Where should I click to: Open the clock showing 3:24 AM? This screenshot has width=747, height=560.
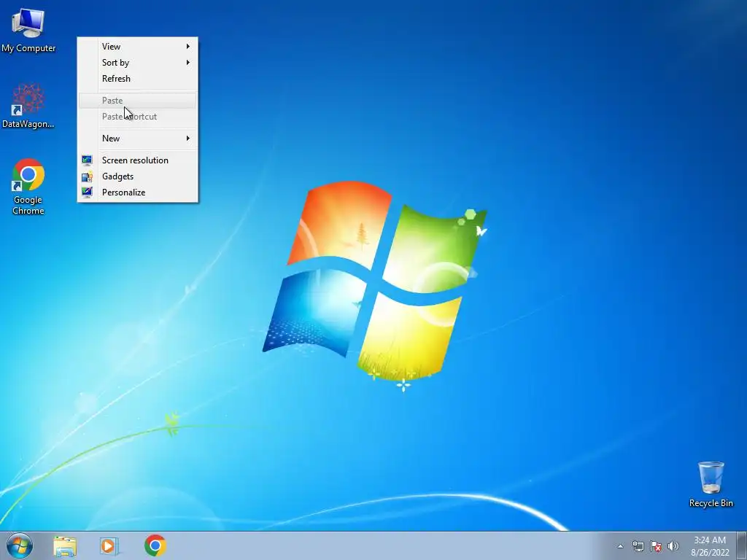tap(710, 546)
